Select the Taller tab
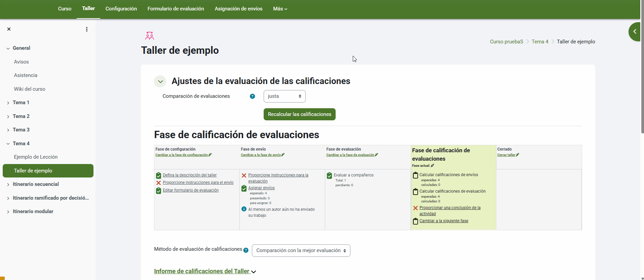The width and height of the screenshot is (644, 280). pos(88,9)
